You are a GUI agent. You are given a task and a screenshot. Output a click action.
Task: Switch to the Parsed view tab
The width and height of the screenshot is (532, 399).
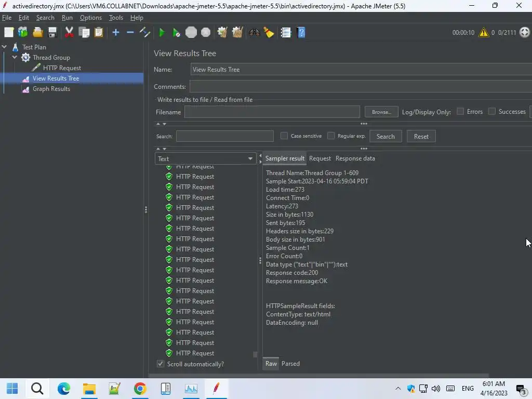pos(290,363)
